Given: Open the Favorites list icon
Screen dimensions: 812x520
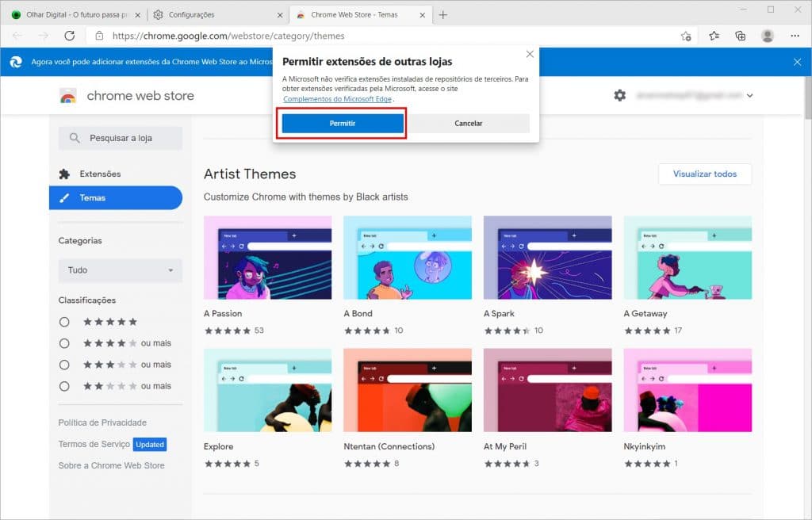Looking at the screenshot, I should pyautogui.click(x=714, y=36).
